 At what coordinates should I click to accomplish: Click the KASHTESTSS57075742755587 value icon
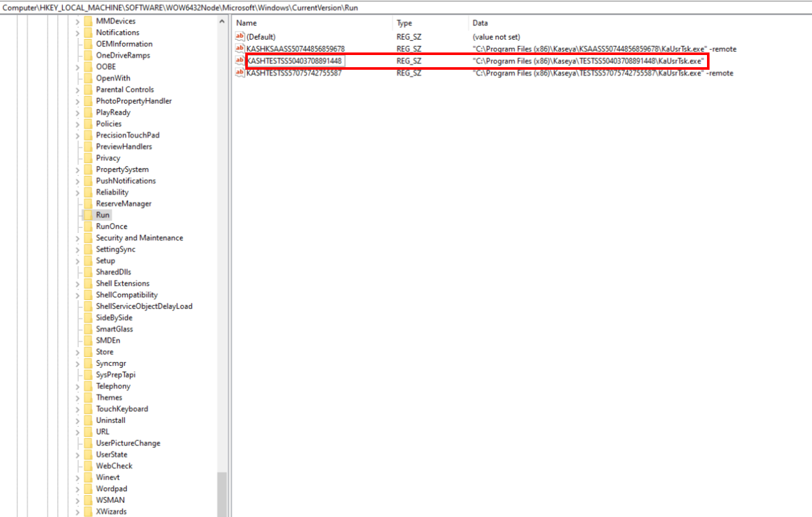pos(240,73)
